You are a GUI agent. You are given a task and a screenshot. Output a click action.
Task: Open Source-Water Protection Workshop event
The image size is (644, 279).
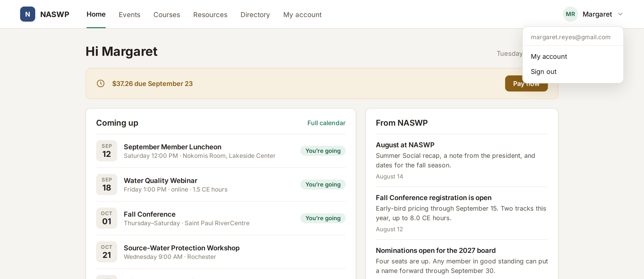182,248
